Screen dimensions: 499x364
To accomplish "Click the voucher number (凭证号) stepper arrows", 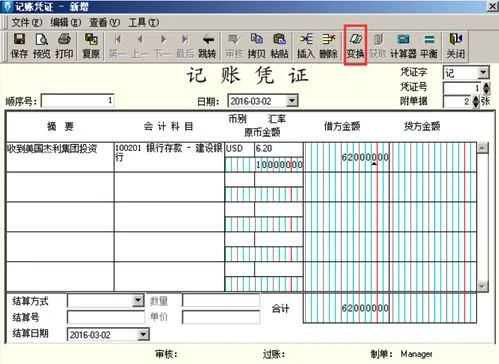I will (487, 88).
